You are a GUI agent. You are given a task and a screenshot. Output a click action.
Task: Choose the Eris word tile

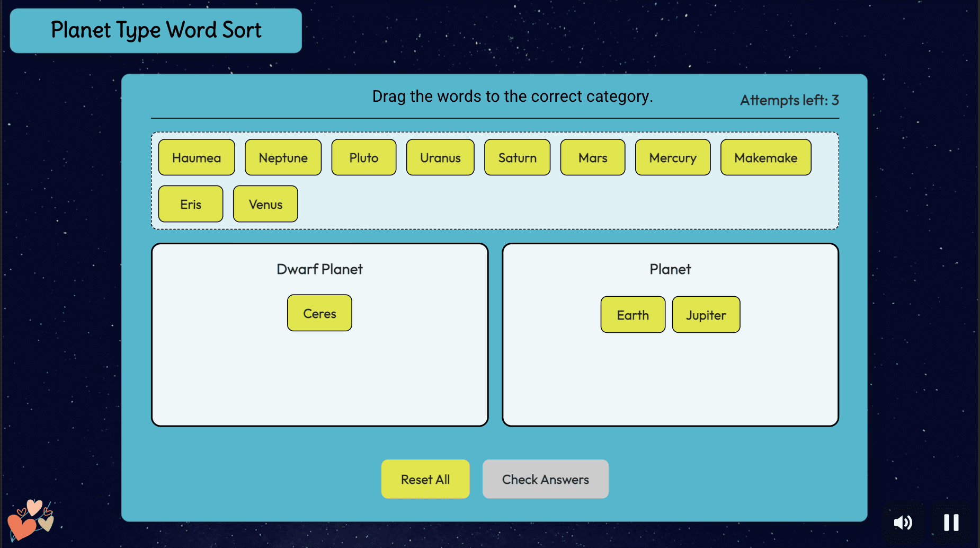(190, 204)
